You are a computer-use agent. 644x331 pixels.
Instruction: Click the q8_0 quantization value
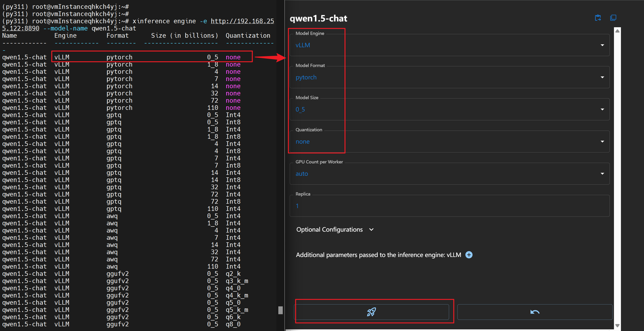[x=233, y=324]
